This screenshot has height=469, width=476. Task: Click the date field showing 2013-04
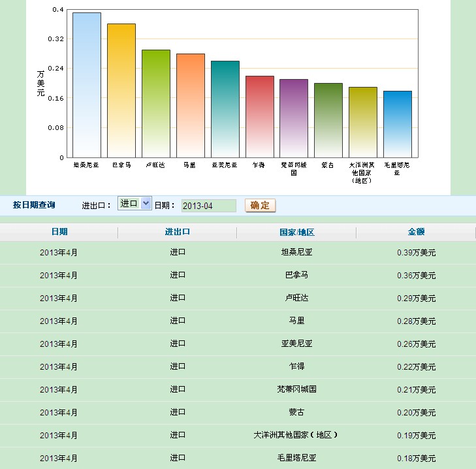pyautogui.click(x=208, y=206)
